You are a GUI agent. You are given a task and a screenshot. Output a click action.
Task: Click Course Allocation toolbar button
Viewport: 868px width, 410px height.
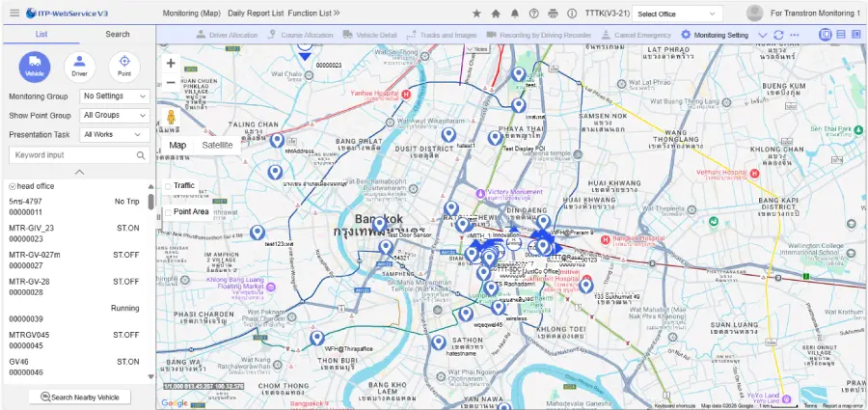point(300,35)
